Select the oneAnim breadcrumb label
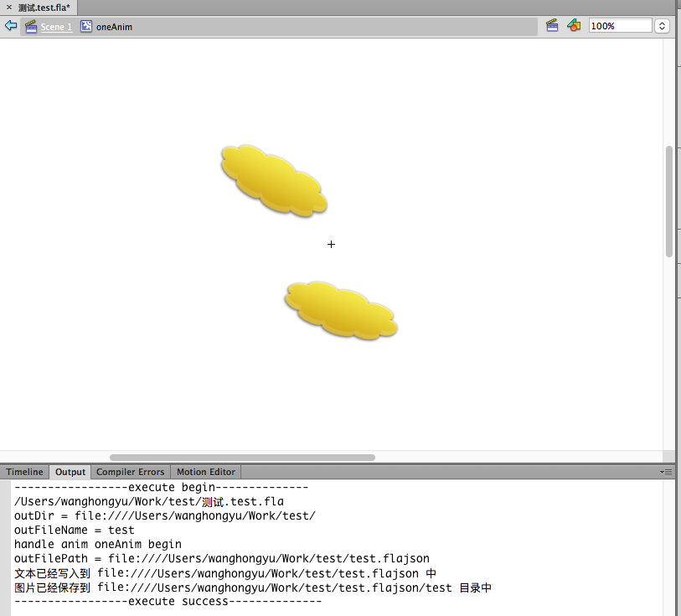This screenshot has width=681, height=616. pyautogui.click(x=114, y=27)
